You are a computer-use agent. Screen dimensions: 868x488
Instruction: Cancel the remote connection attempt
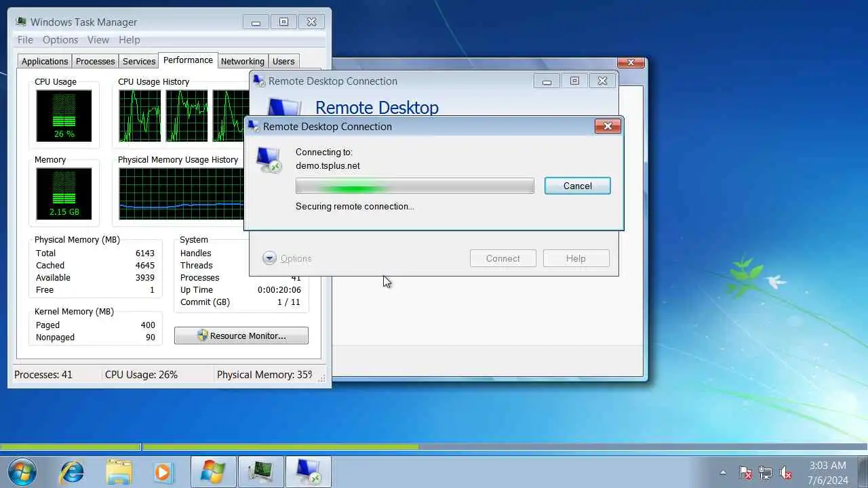click(578, 186)
